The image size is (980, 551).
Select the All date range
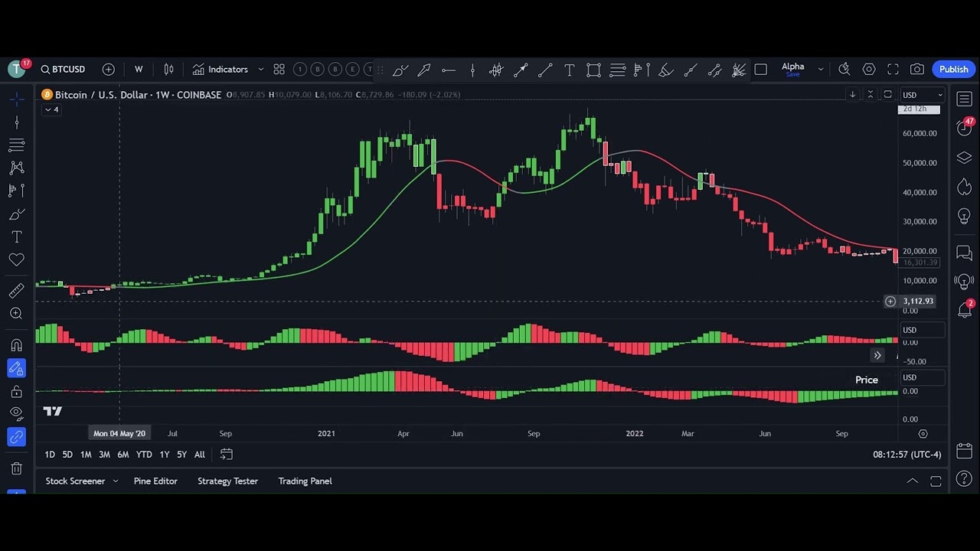(199, 455)
